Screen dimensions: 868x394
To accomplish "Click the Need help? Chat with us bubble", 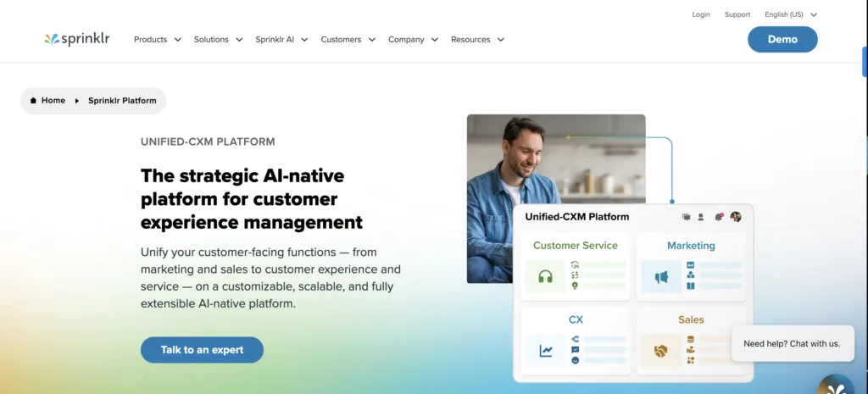I will click(793, 344).
